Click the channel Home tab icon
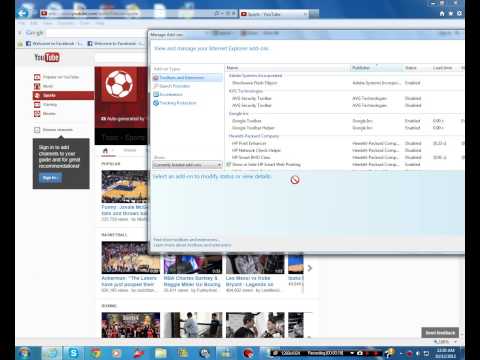480x360 pixels. (x=105, y=151)
